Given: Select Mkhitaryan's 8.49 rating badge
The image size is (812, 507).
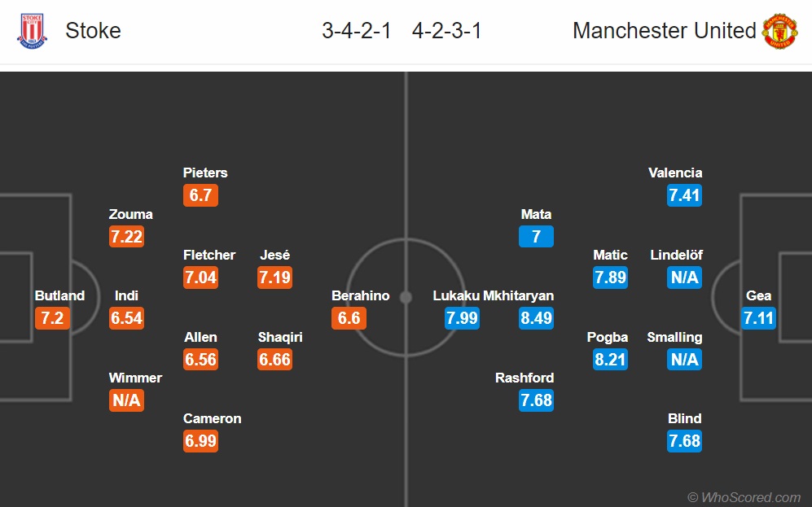Looking at the screenshot, I should pyautogui.click(x=536, y=317).
